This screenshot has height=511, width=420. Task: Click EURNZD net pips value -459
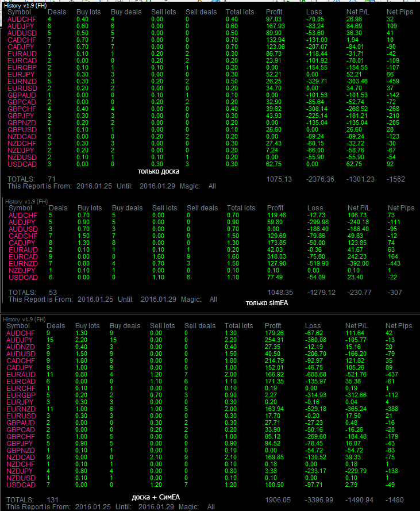392,81
